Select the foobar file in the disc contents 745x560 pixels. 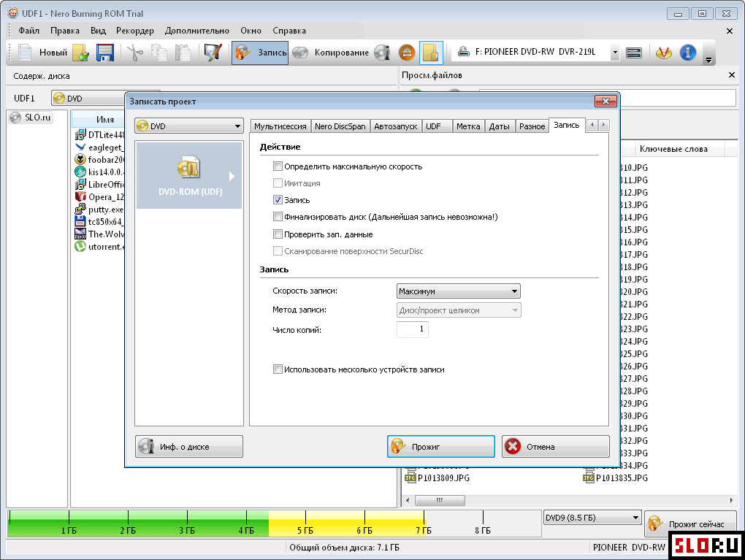pos(99,160)
